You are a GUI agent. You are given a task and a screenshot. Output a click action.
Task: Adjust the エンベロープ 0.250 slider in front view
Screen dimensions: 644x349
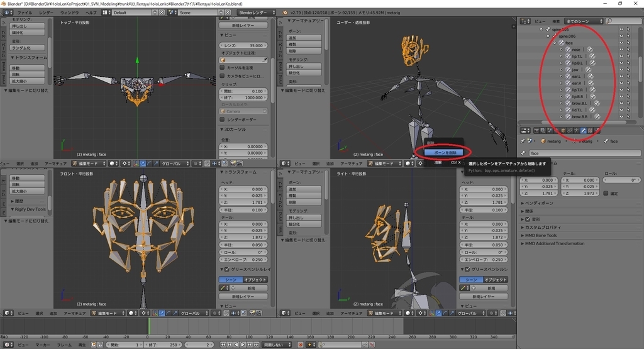pyautogui.click(x=243, y=260)
